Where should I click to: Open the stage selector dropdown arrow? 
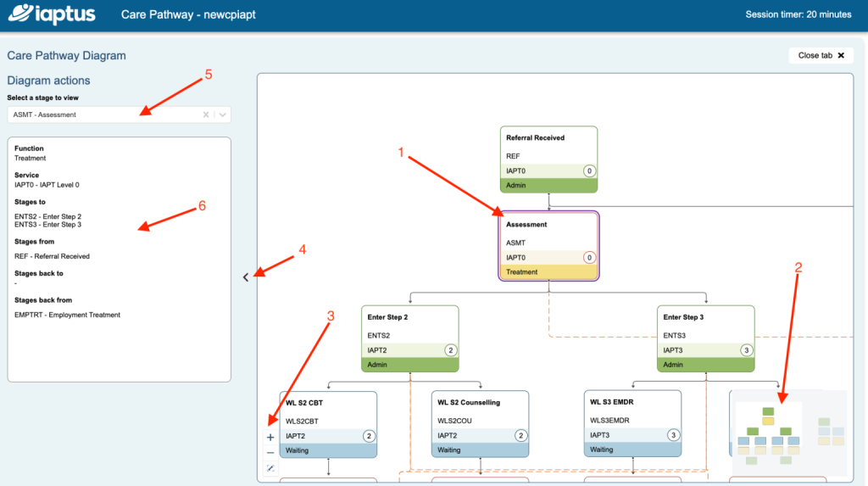(x=222, y=115)
